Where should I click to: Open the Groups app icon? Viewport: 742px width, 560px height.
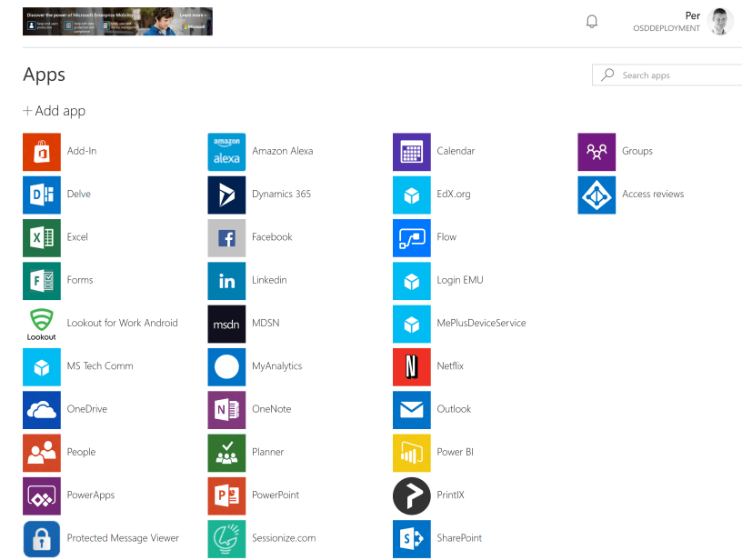tap(597, 152)
